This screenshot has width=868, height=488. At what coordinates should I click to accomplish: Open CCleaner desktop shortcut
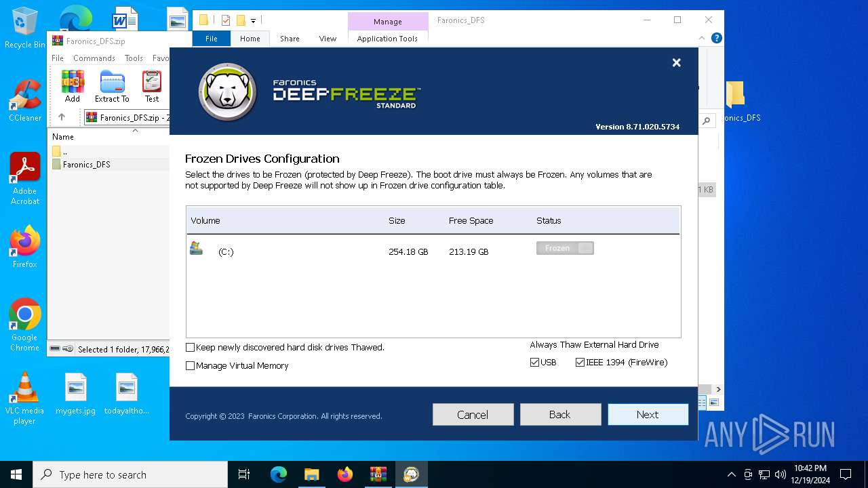(x=25, y=102)
